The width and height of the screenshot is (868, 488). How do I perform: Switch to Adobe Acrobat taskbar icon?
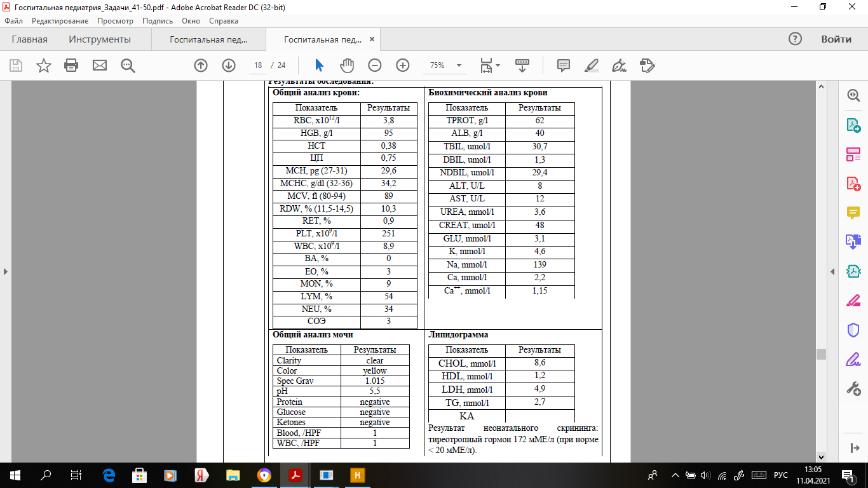(x=295, y=475)
